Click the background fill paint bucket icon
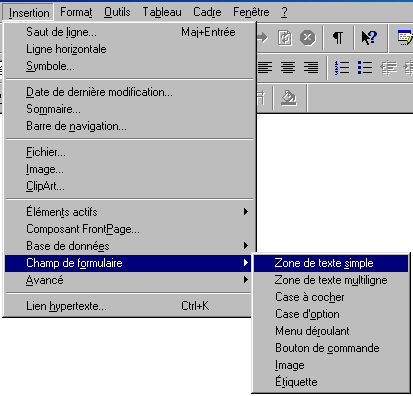This screenshot has width=413, height=396. [x=289, y=98]
